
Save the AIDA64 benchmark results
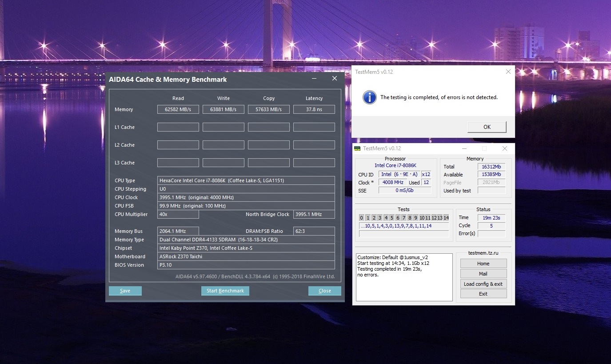pyautogui.click(x=125, y=291)
